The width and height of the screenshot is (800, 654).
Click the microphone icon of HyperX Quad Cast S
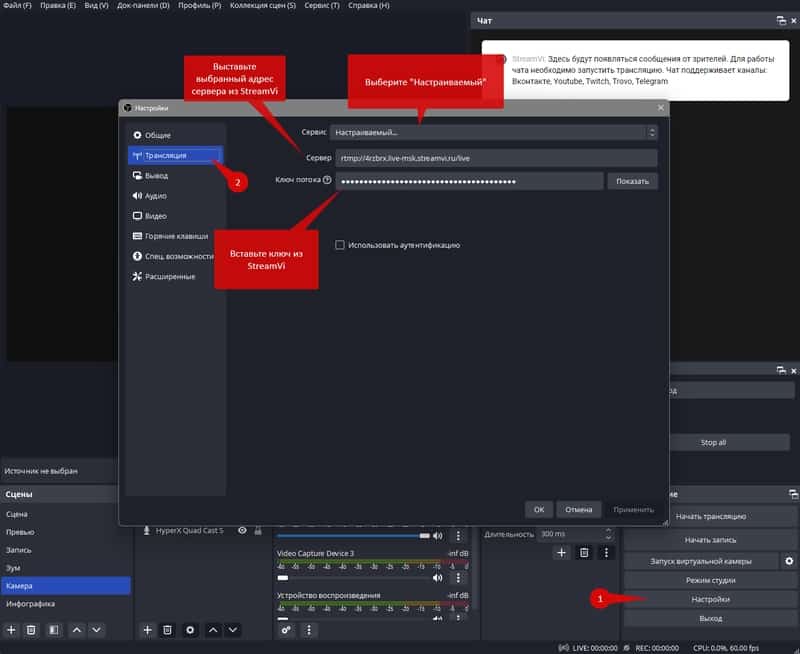click(146, 531)
